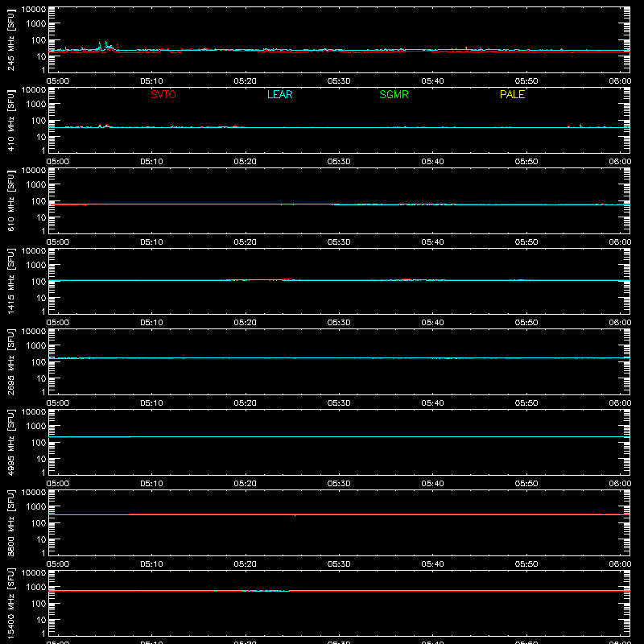Click the cyan dip near 05:22 on 15400 MHz trace
Image resolution: width=644 pixels, height=644 pixels.
tap(266, 591)
